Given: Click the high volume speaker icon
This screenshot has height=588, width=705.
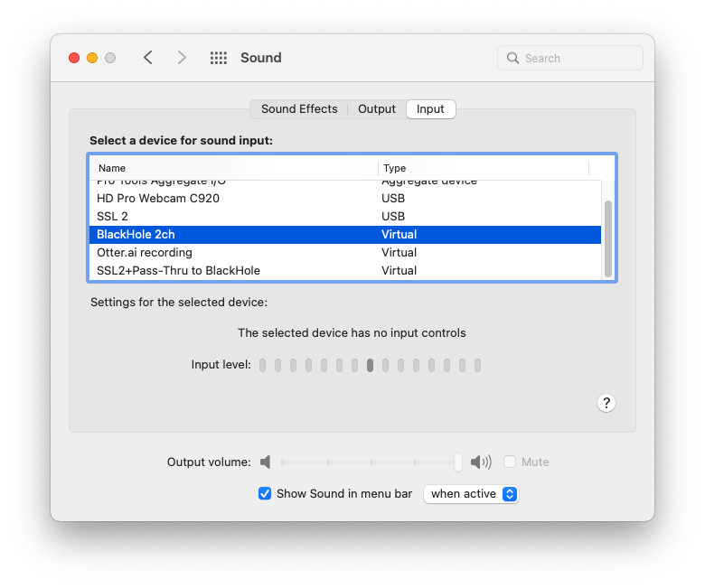Looking at the screenshot, I should coord(481,462).
